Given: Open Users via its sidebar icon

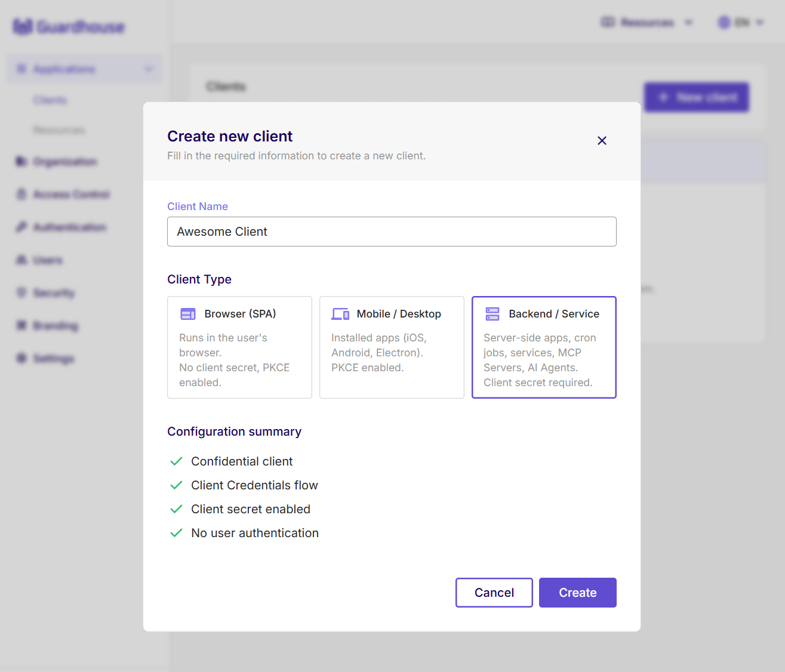Looking at the screenshot, I should coord(21,260).
